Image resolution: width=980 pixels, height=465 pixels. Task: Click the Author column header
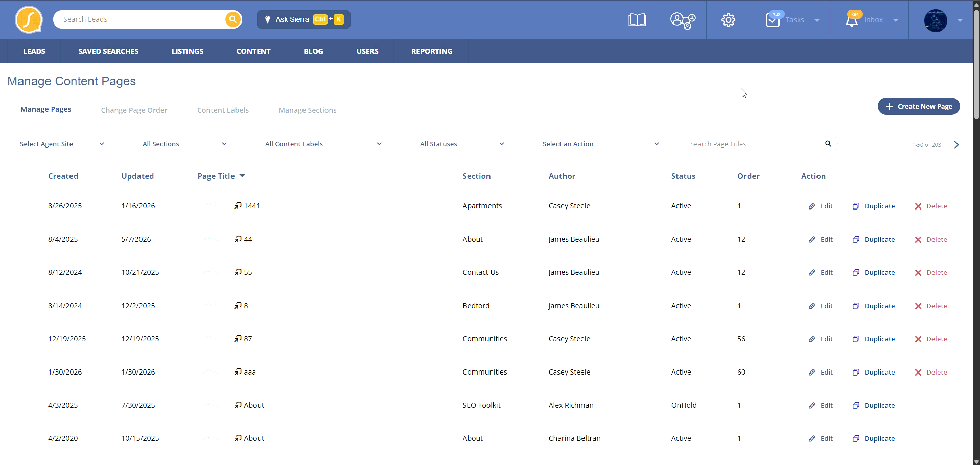click(x=562, y=176)
